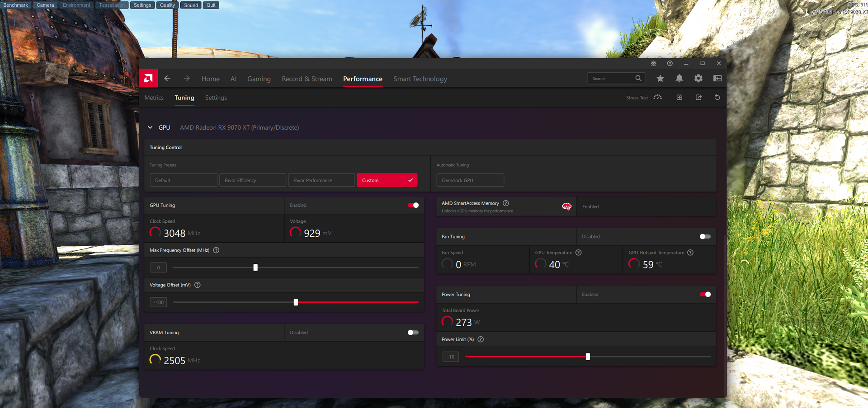The height and width of the screenshot is (408, 868).
Task: Open the Smart Technology tab
Action: pos(420,79)
